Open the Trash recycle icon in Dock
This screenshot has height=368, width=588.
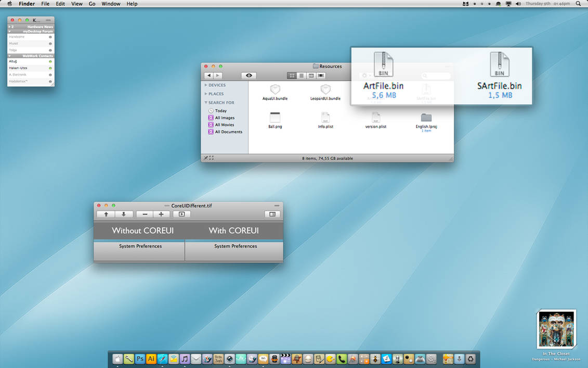[x=471, y=359]
